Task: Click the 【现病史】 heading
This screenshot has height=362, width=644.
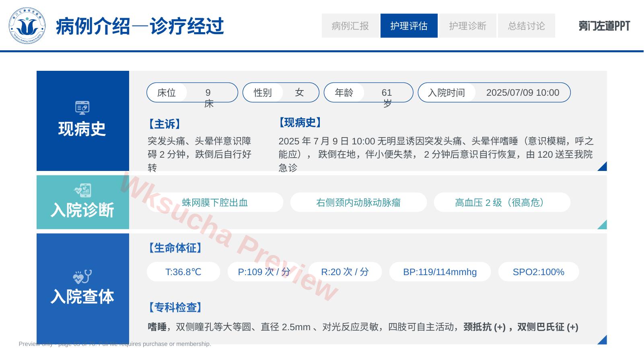Action: (300, 123)
